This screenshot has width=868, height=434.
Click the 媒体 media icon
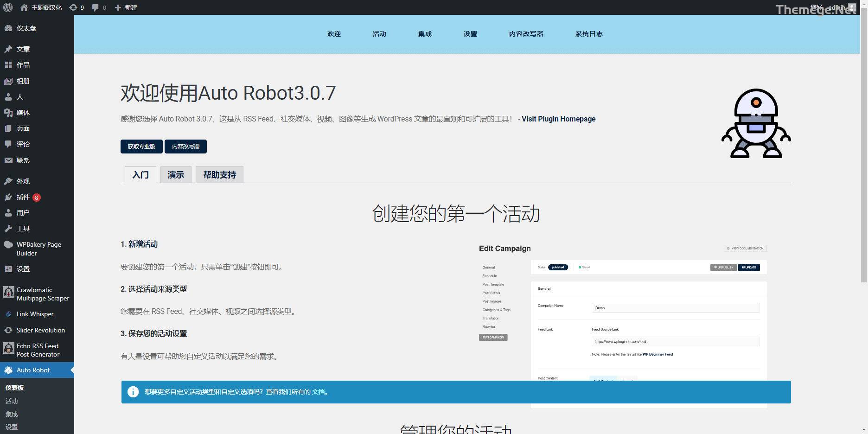tap(8, 113)
